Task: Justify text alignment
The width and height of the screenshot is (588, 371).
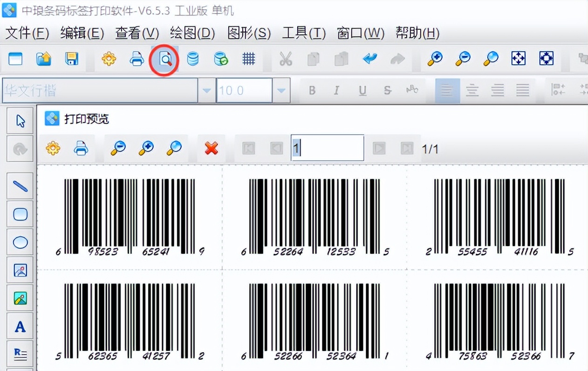Action: pos(523,90)
